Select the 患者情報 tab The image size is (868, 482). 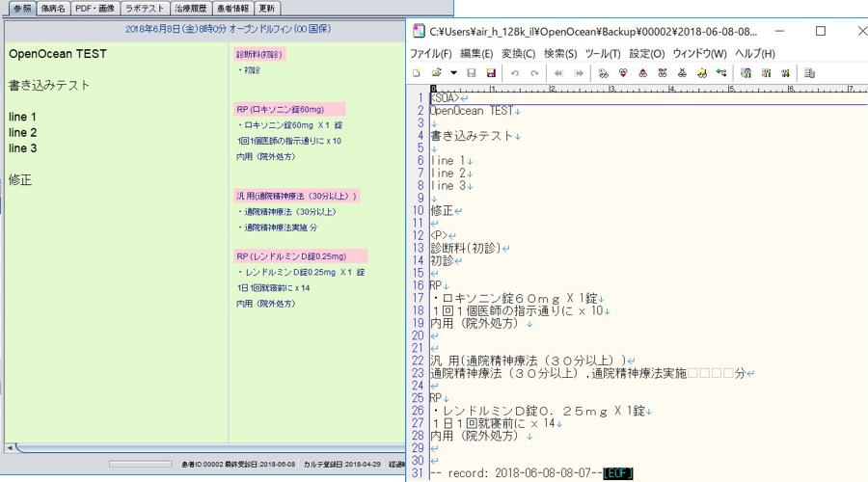tap(231, 9)
